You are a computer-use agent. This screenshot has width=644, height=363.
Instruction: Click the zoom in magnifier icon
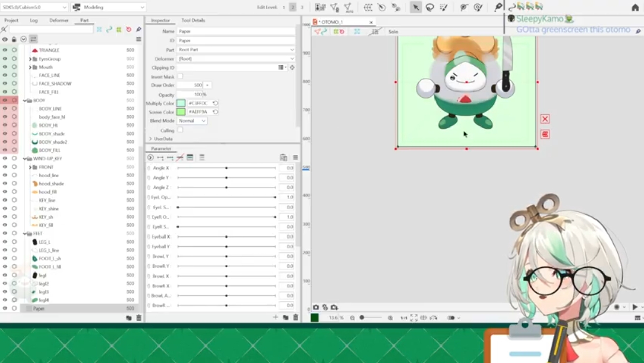390,318
